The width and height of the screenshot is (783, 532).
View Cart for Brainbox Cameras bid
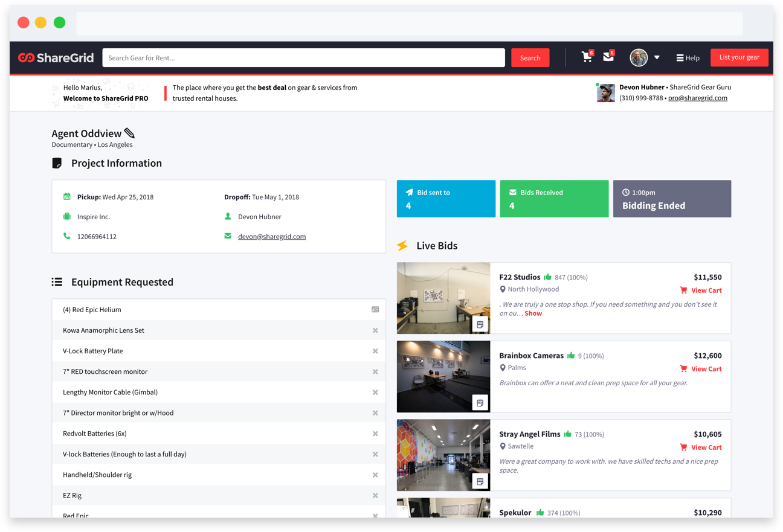coord(701,369)
